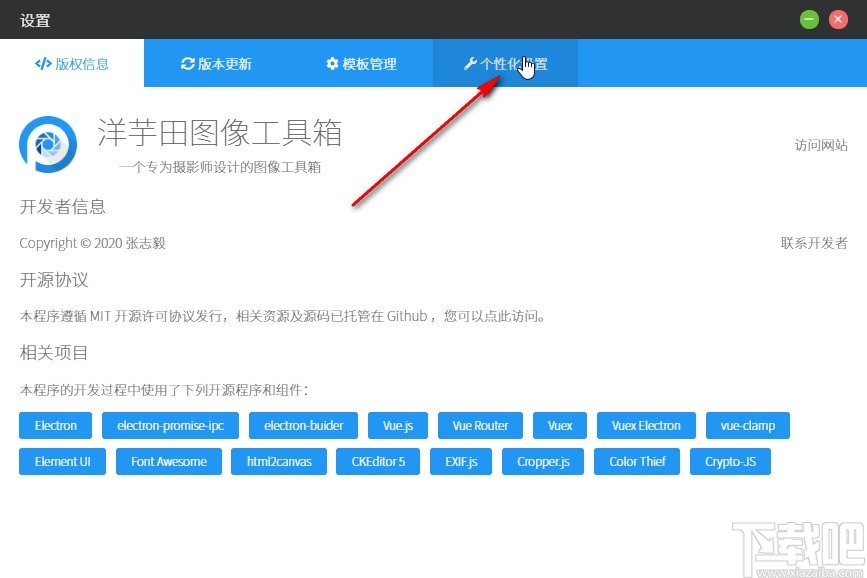
Task: Open the html2canvas badge
Action: point(278,461)
